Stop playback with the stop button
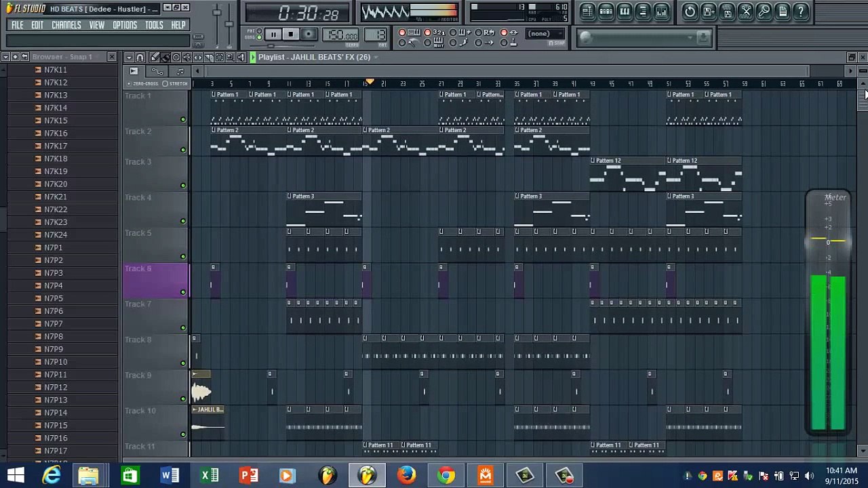This screenshot has height=488, width=868. (x=290, y=35)
